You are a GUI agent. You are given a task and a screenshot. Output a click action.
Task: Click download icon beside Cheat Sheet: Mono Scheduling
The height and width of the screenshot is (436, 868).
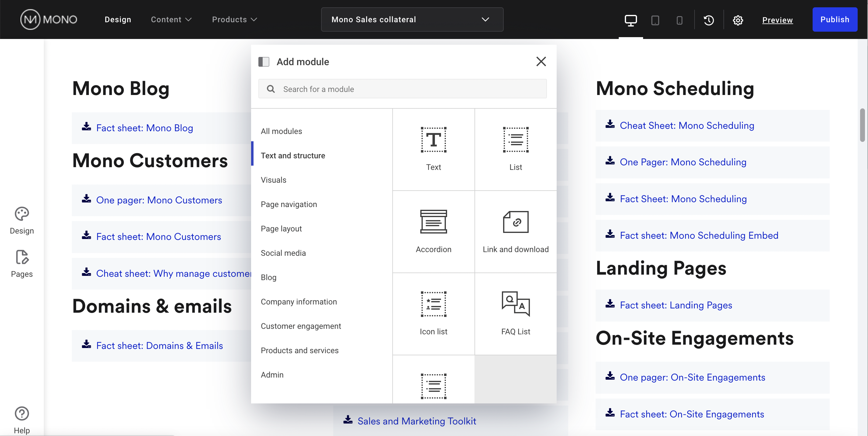610,124
